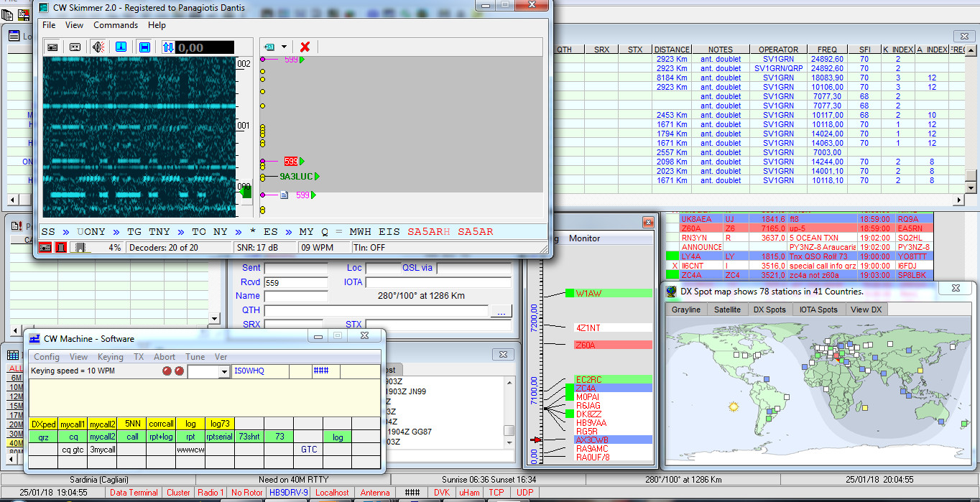Click the rptserial macro button
This screenshot has width=980, height=502.
pyautogui.click(x=220, y=437)
